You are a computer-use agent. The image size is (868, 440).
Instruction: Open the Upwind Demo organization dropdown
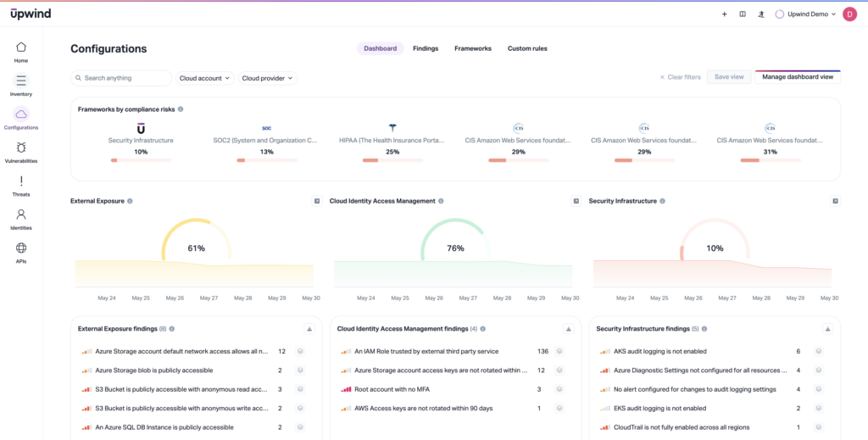(x=805, y=14)
